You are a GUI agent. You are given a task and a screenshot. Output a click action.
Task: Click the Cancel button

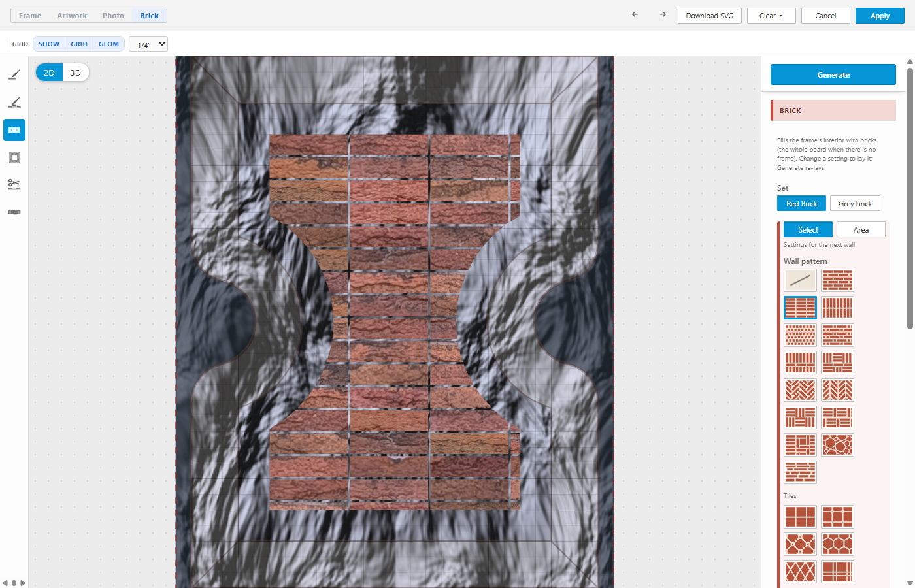point(825,16)
